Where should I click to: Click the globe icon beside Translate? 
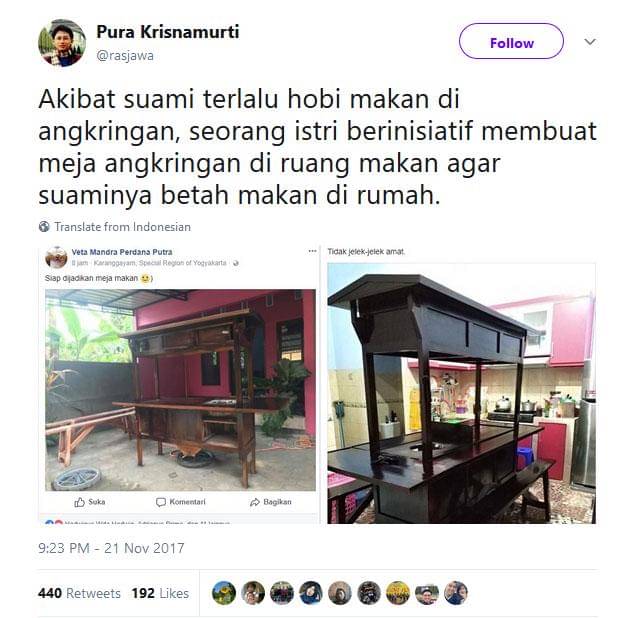tap(44, 227)
